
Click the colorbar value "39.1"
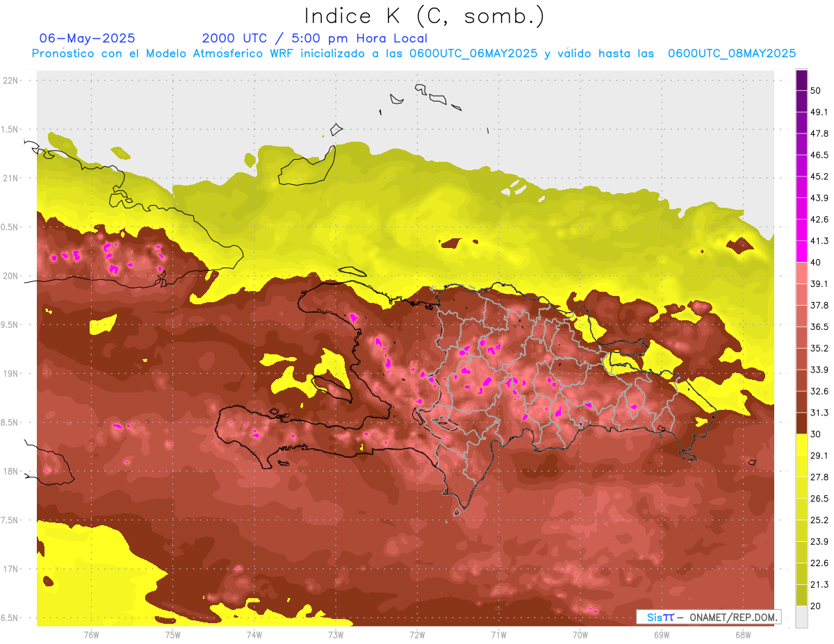tap(819, 283)
